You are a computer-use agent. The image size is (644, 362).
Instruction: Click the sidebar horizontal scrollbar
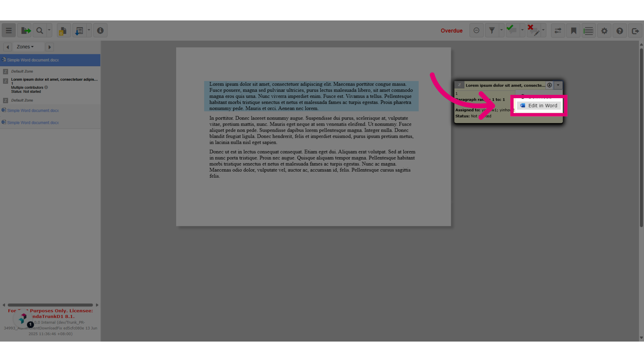point(50,305)
